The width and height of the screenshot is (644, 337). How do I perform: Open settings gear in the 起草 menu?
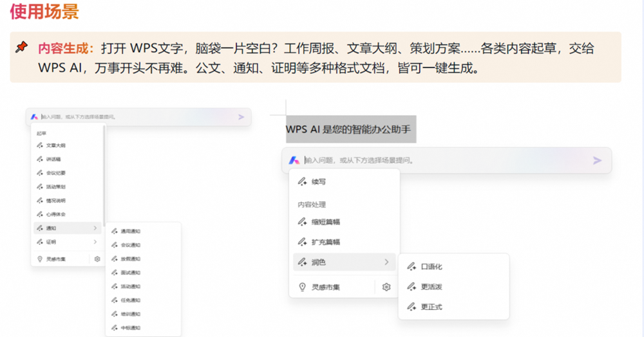pos(97,259)
